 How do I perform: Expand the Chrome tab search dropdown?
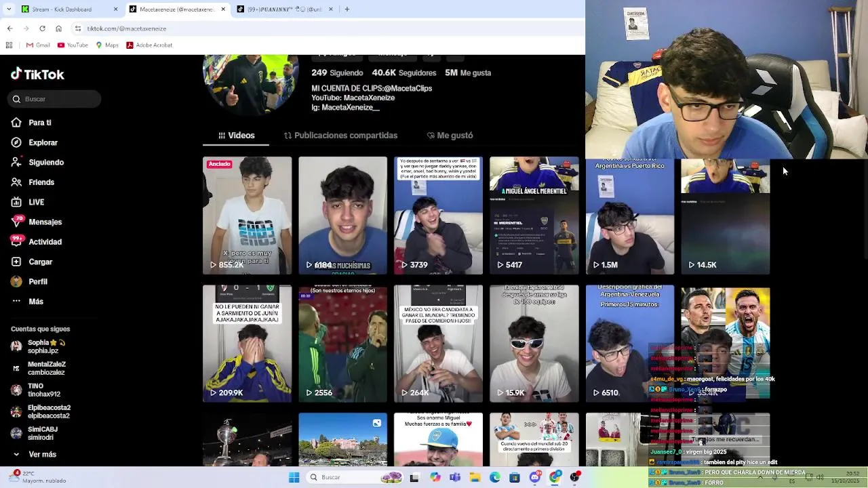(x=9, y=9)
